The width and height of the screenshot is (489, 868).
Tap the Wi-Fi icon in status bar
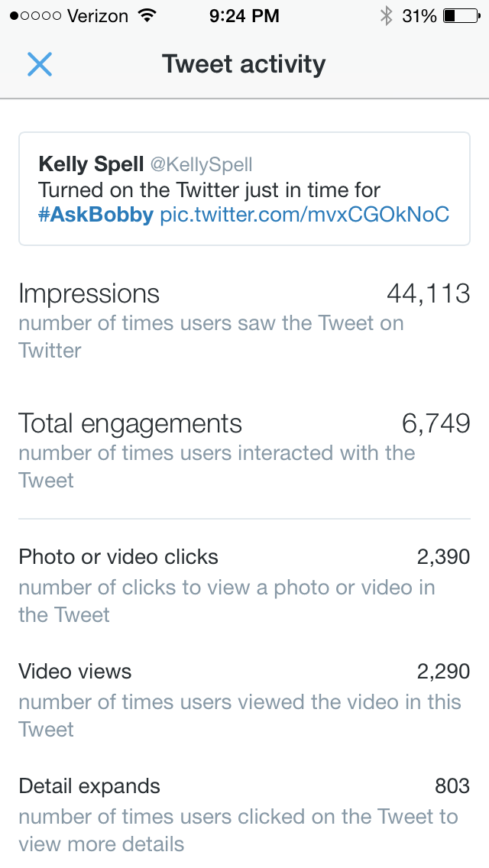click(145, 16)
